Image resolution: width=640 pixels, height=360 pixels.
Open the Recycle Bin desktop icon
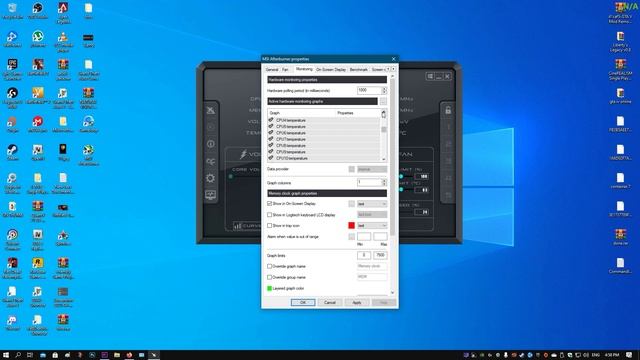(x=12, y=12)
